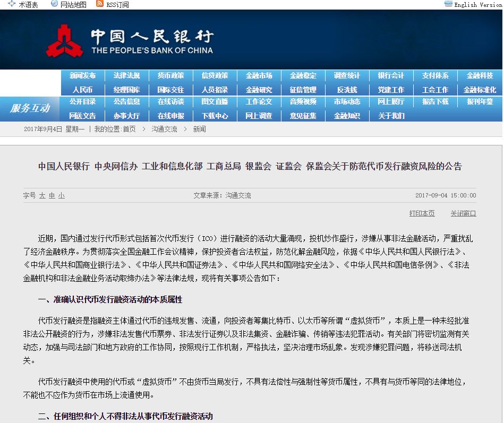The height and width of the screenshot is (423, 504).
Task: Open the 术语表 link
Action: click(28, 5)
